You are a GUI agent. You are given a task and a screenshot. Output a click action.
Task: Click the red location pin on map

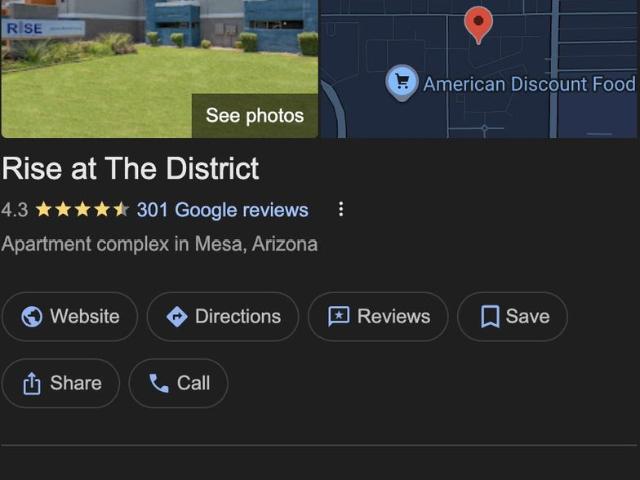[478, 25]
